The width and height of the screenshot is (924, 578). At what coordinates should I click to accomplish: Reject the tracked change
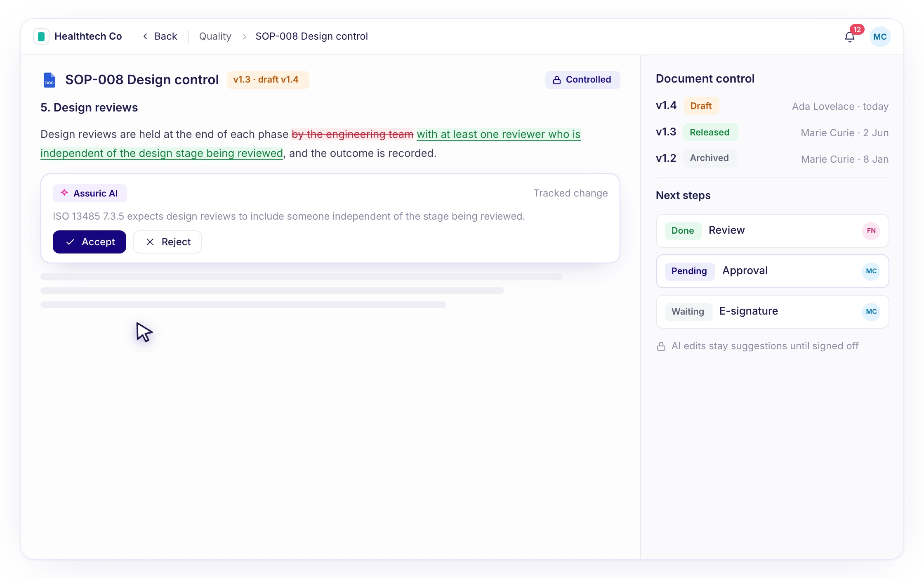[167, 242]
